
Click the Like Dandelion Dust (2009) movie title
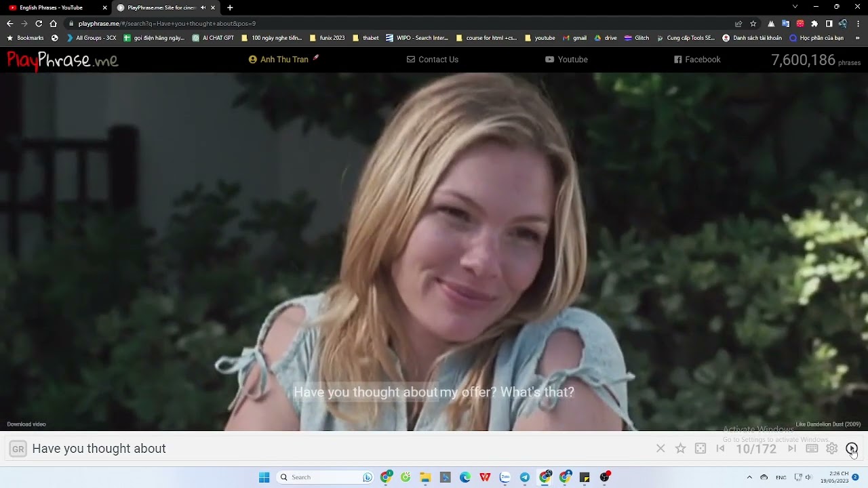tap(828, 424)
